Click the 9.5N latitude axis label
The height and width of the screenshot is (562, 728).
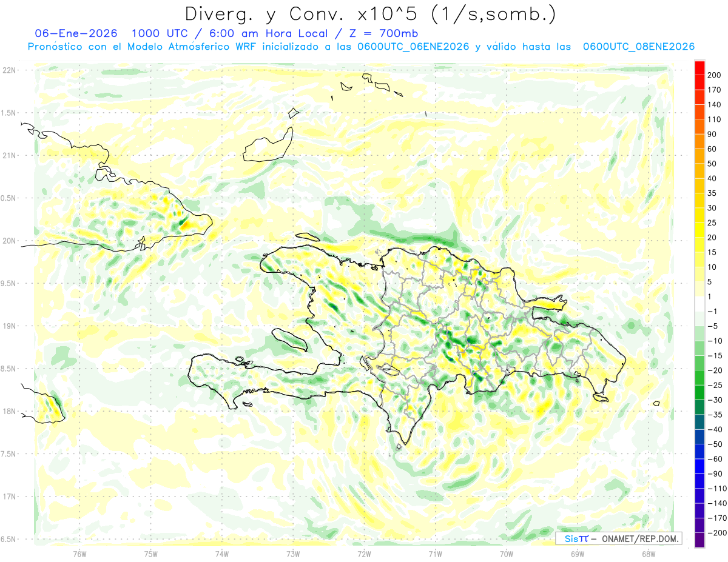pyautogui.click(x=8, y=283)
